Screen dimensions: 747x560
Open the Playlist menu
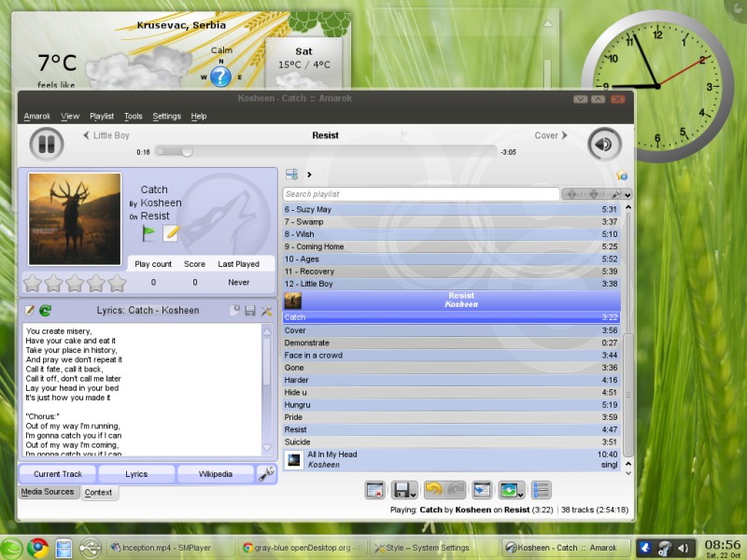tap(102, 116)
